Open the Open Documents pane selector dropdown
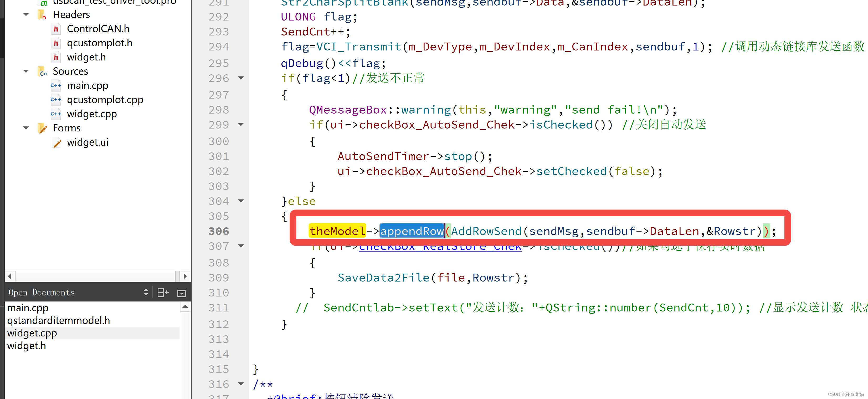The width and height of the screenshot is (868, 399). point(146,293)
